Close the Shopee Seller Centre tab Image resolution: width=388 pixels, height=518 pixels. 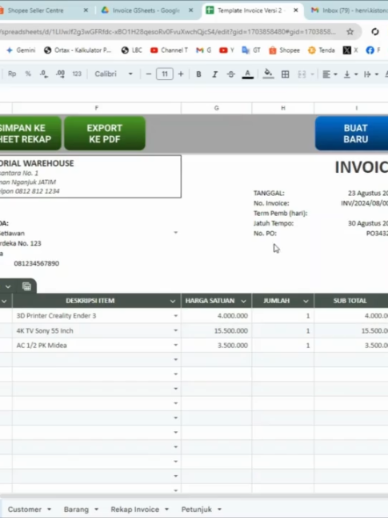(x=86, y=10)
